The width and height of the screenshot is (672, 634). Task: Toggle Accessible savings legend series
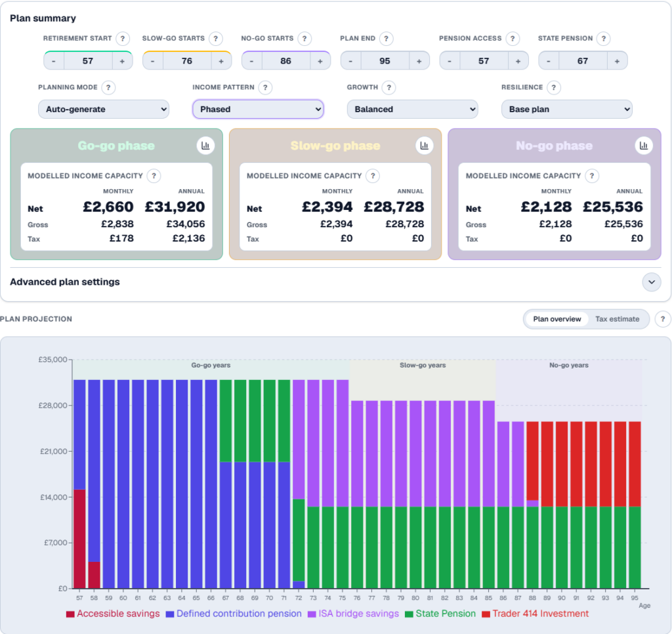tap(113, 614)
